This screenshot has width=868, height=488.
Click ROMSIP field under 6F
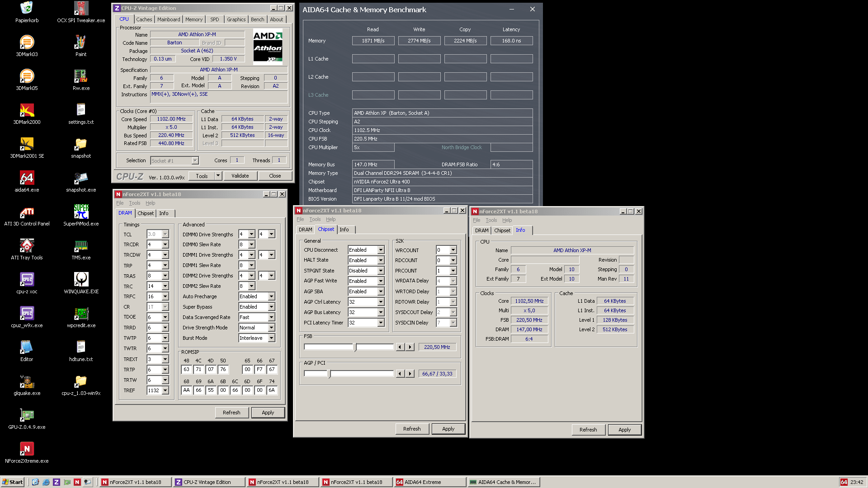click(259, 390)
